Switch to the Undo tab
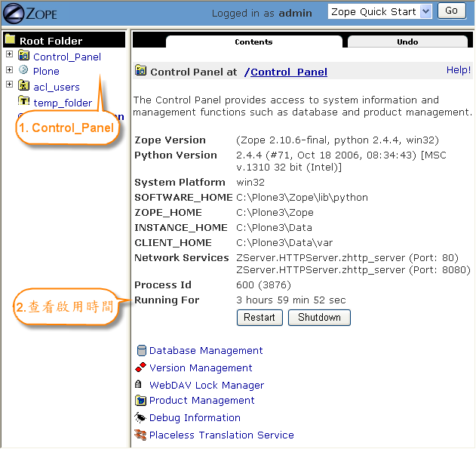 (407, 42)
